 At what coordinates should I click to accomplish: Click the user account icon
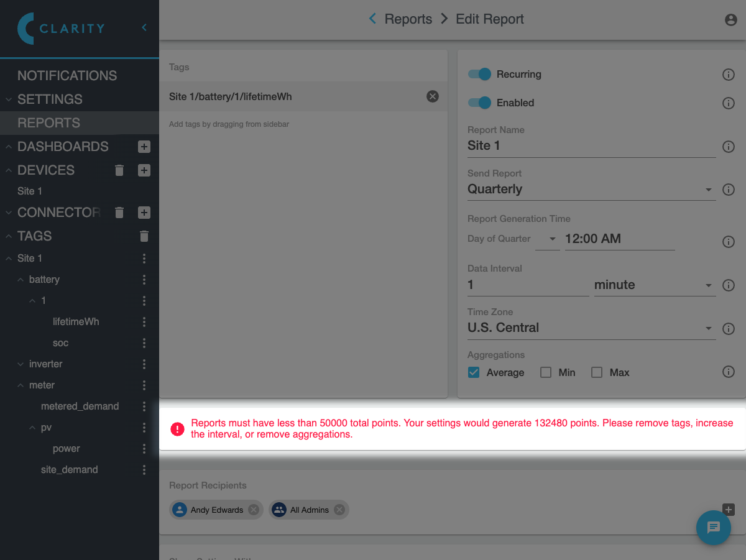730,20
